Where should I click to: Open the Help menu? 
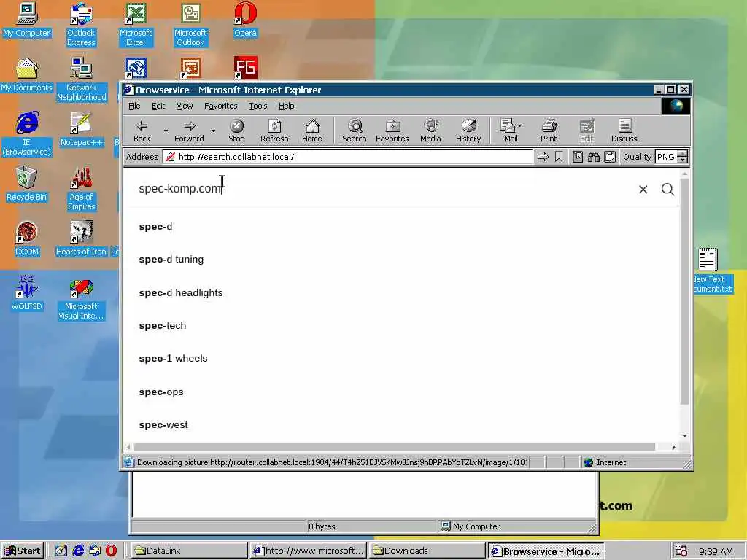(286, 106)
